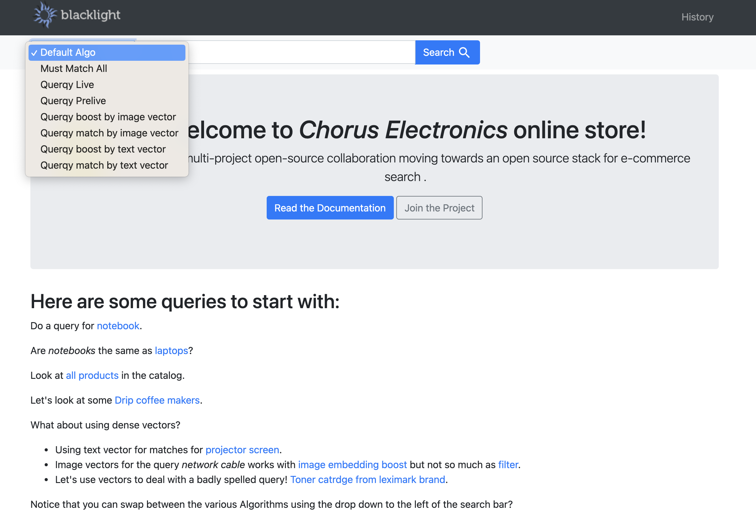This screenshot has width=756, height=532.
Task: Select Quercy boost by image vector
Action: (x=108, y=116)
